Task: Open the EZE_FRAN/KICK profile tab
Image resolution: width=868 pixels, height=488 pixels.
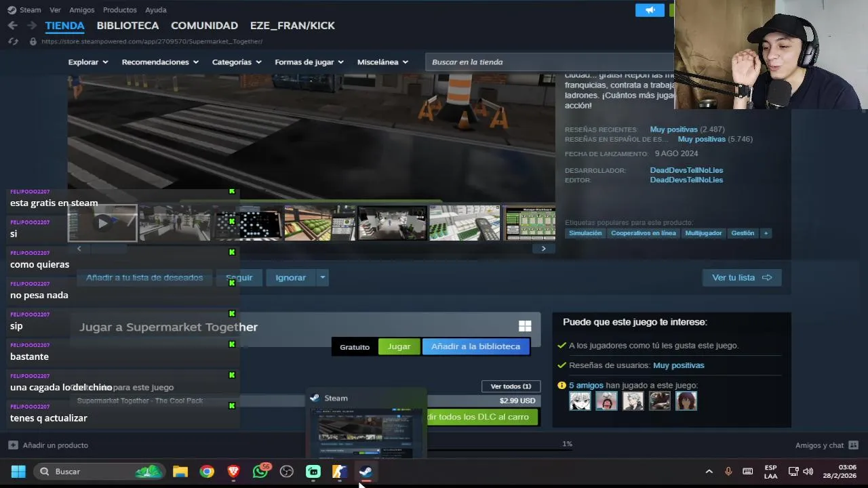Action: click(292, 26)
